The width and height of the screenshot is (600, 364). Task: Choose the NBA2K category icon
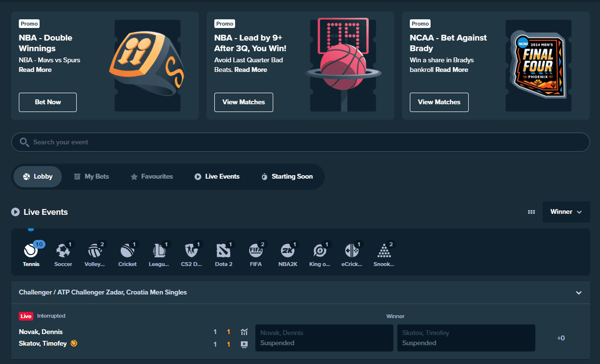pyautogui.click(x=288, y=251)
